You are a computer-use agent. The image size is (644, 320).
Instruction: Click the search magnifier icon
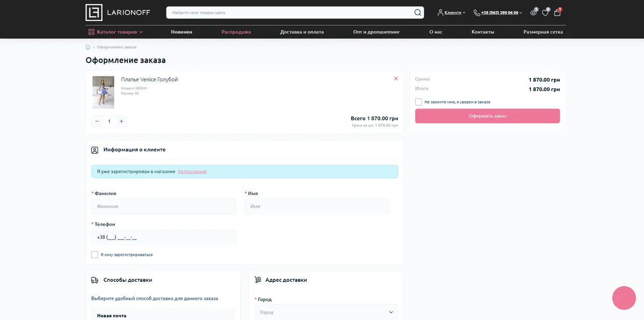click(418, 13)
